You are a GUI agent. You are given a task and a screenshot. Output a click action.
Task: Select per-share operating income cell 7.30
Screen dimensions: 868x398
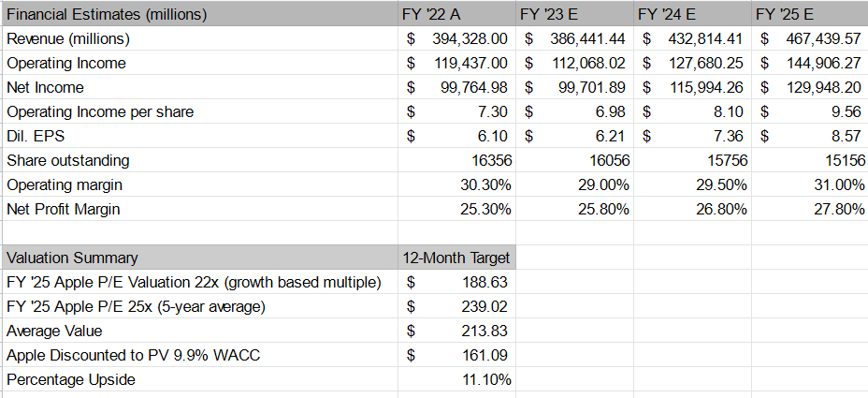456,111
